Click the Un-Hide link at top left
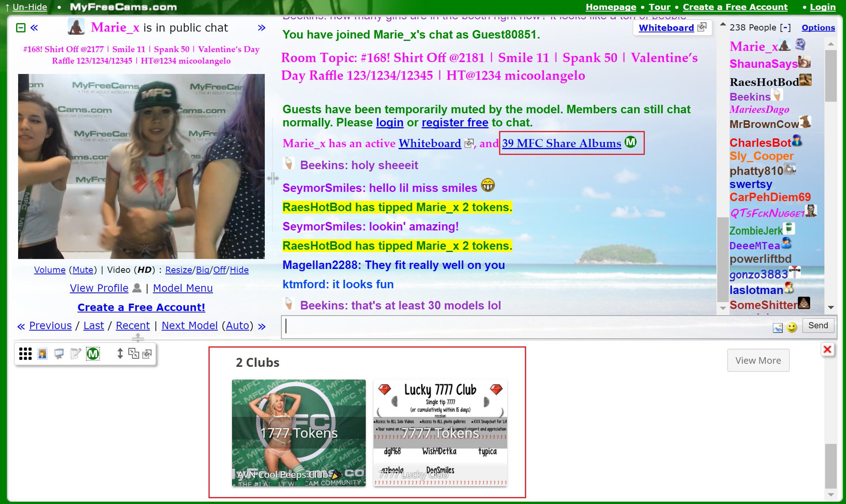Image resolution: width=846 pixels, height=504 pixels. click(x=30, y=7)
